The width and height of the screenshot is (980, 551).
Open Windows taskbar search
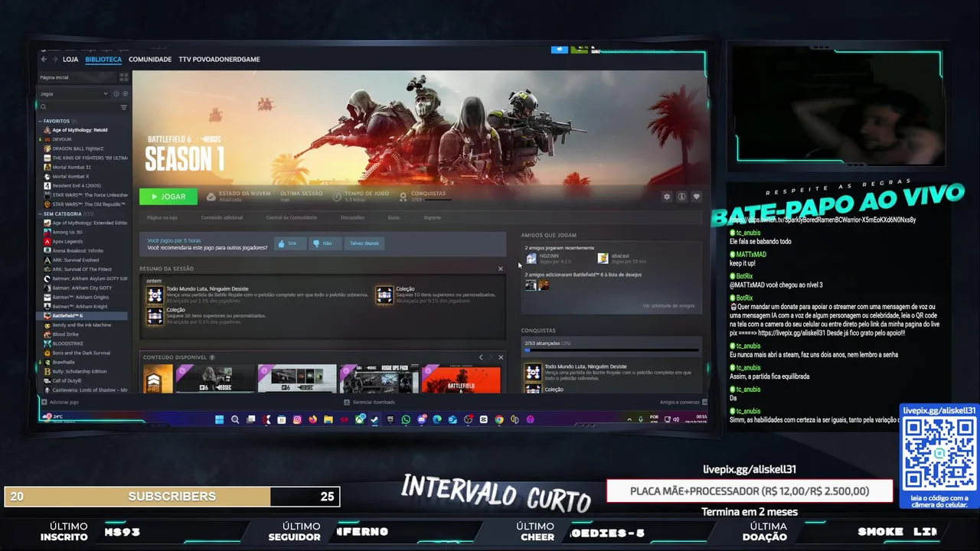(235, 419)
